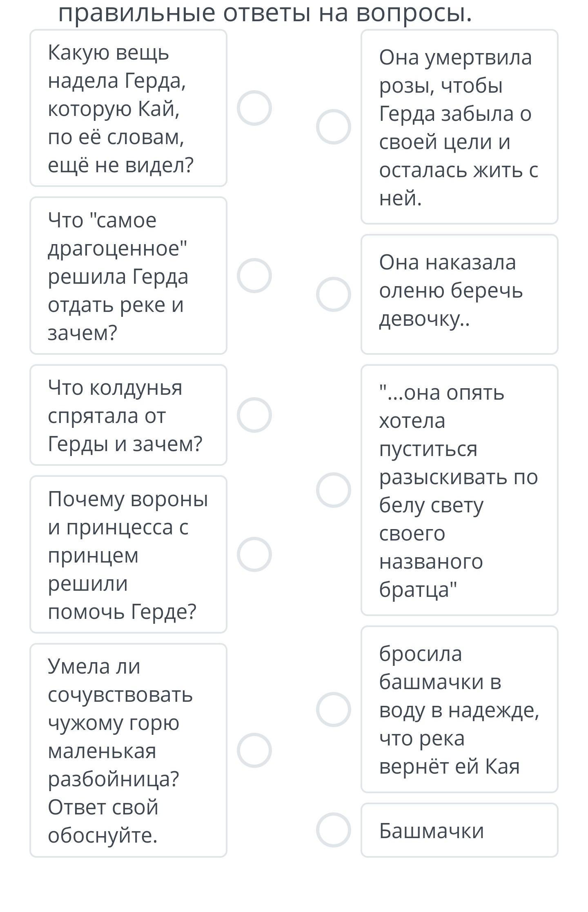Select circle beside 'бросила башмачки в воду' answer
This screenshot has height=912, width=588.
pos(333,710)
